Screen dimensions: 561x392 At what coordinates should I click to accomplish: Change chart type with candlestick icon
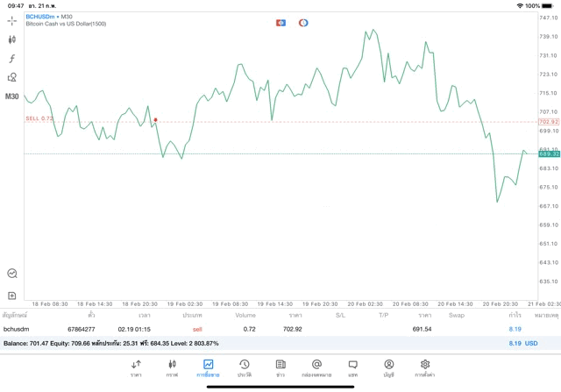pyautogui.click(x=12, y=39)
